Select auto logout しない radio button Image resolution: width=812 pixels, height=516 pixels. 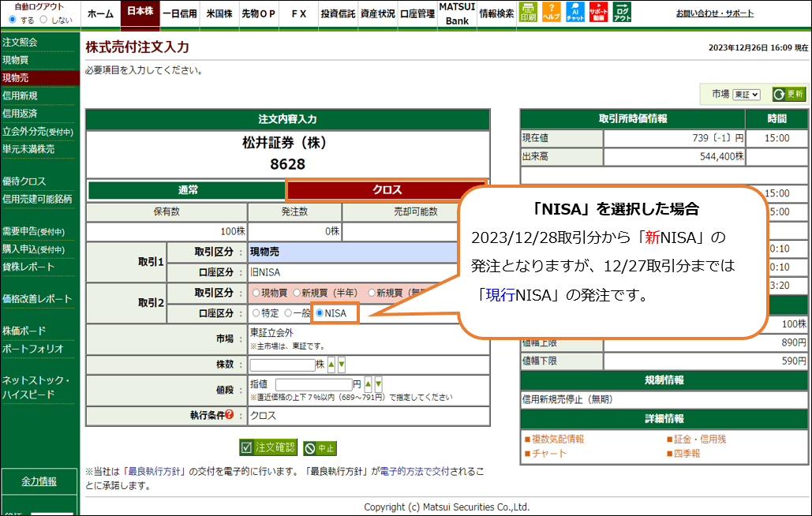(x=43, y=20)
